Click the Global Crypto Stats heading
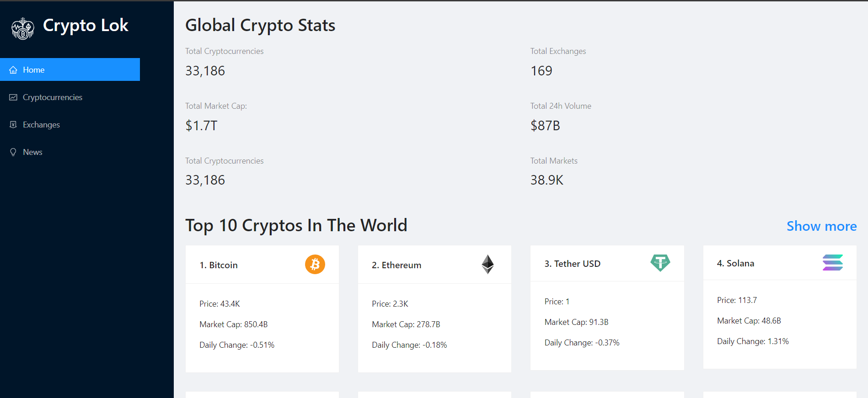The height and width of the screenshot is (398, 868). (260, 26)
